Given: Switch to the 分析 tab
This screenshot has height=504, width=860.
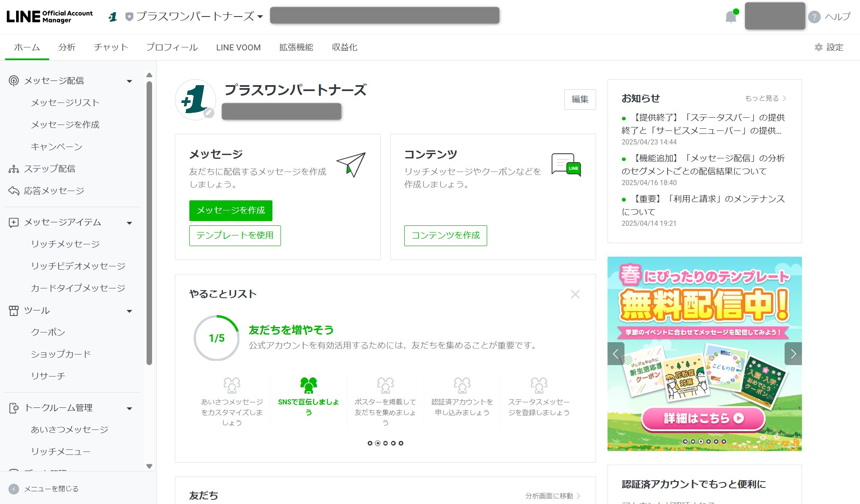Looking at the screenshot, I should click(67, 47).
